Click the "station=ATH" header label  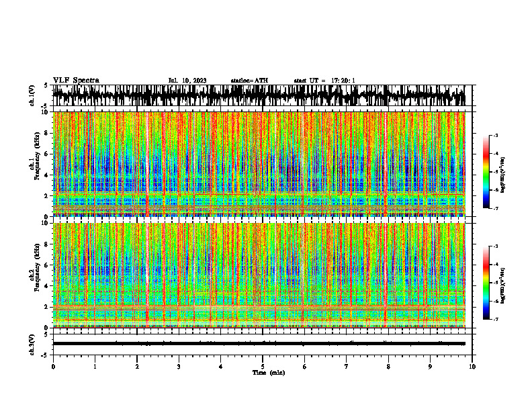(x=249, y=81)
